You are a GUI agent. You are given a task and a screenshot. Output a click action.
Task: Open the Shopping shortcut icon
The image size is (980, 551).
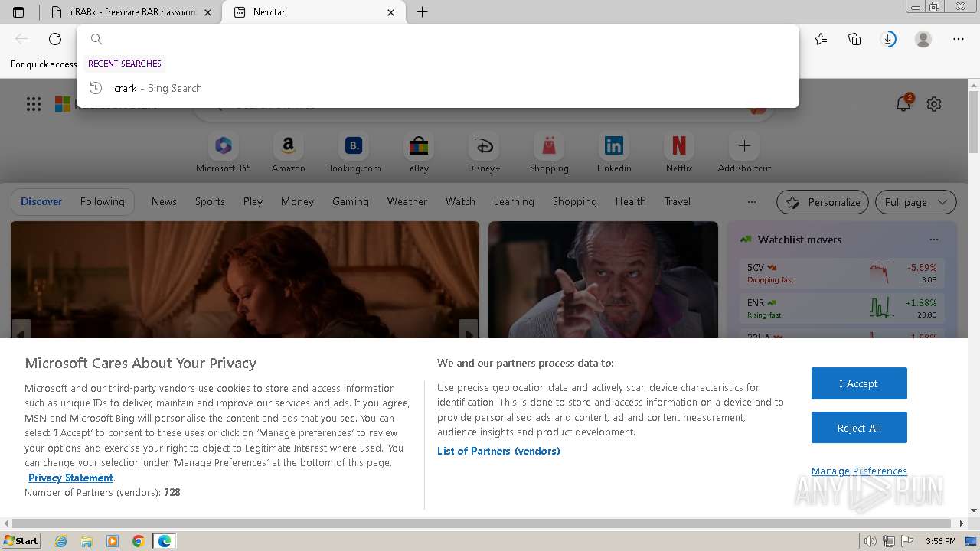tap(549, 145)
